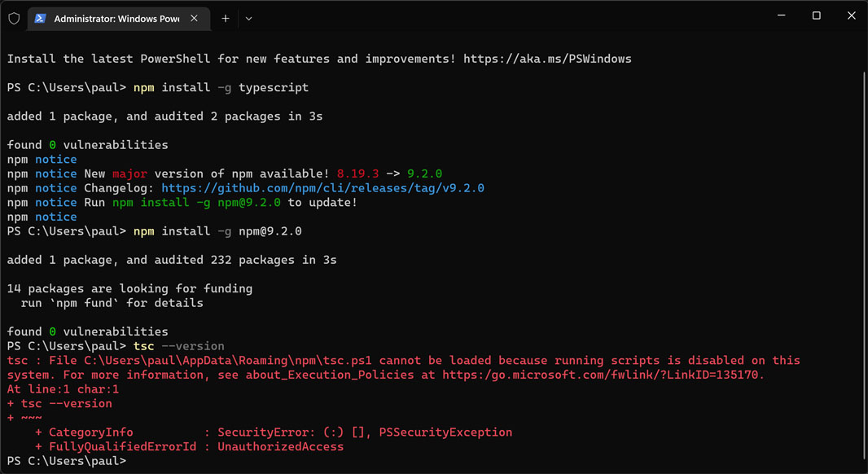Click the 'npm fund' command text

click(x=81, y=303)
